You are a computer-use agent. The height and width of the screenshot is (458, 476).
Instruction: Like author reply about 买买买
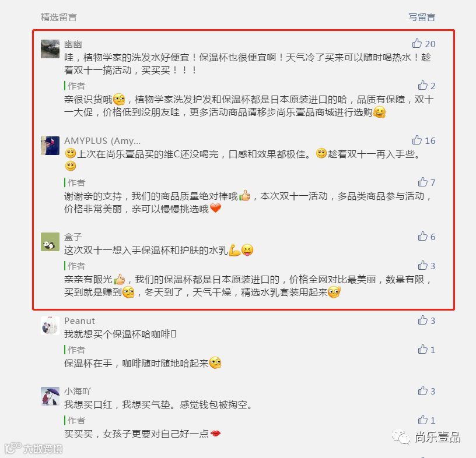[x=422, y=420]
